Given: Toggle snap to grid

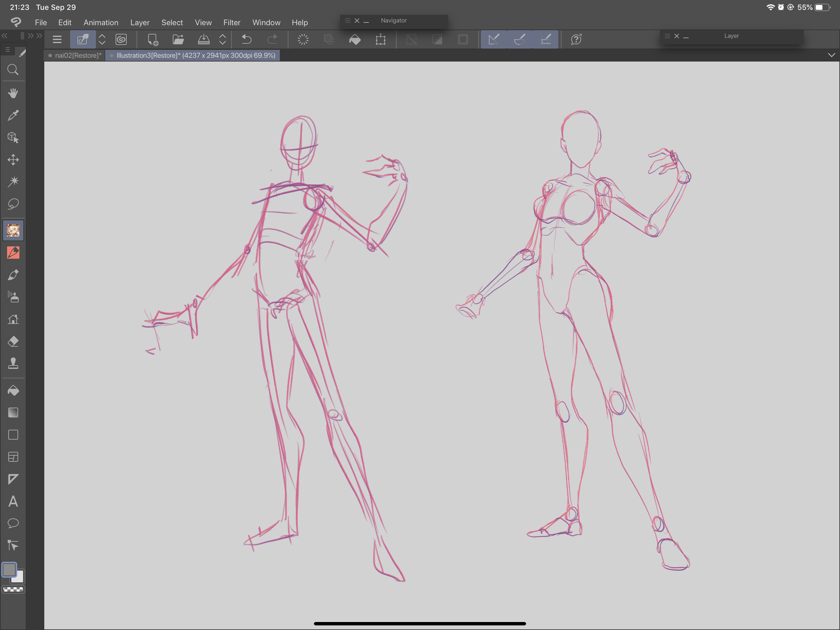Looking at the screenshot, I should click(x=546, y=39).
